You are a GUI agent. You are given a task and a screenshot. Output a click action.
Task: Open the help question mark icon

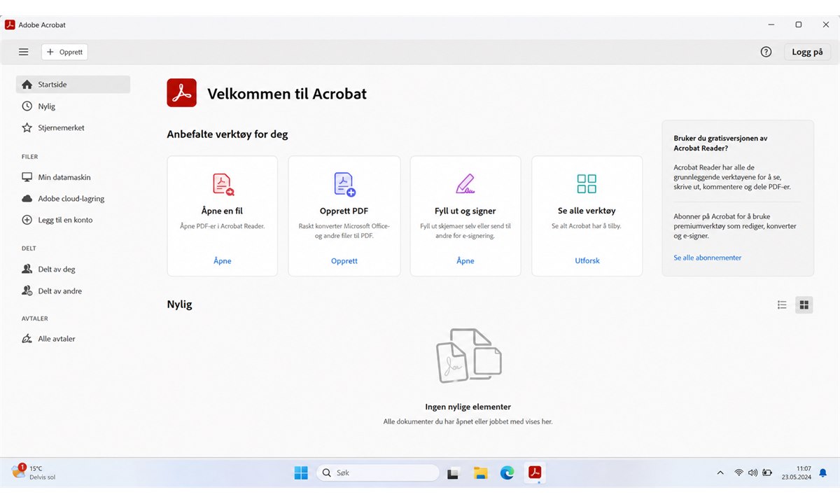tap(766, 52)
